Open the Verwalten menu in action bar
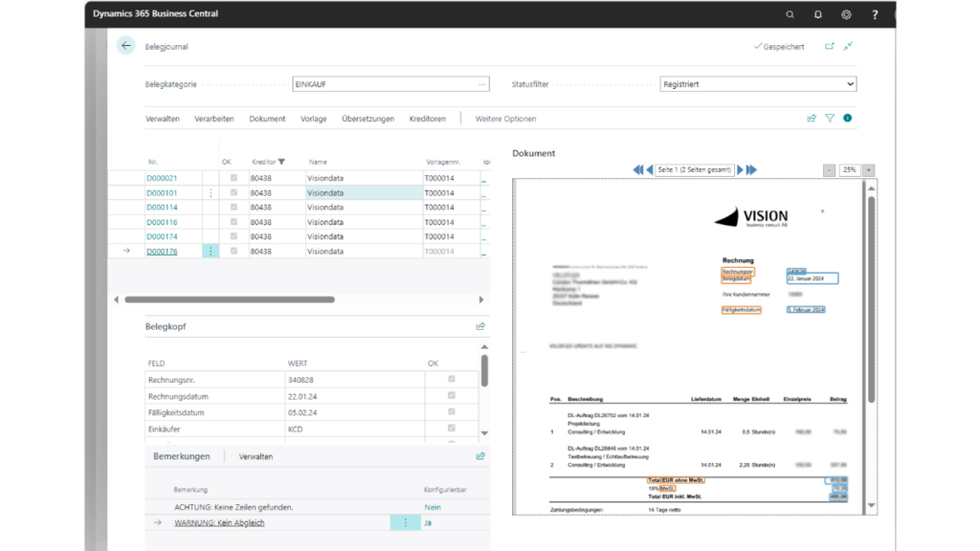Image resolution: width=980 pixels, height=551 pixels. (x=163, y=119)
